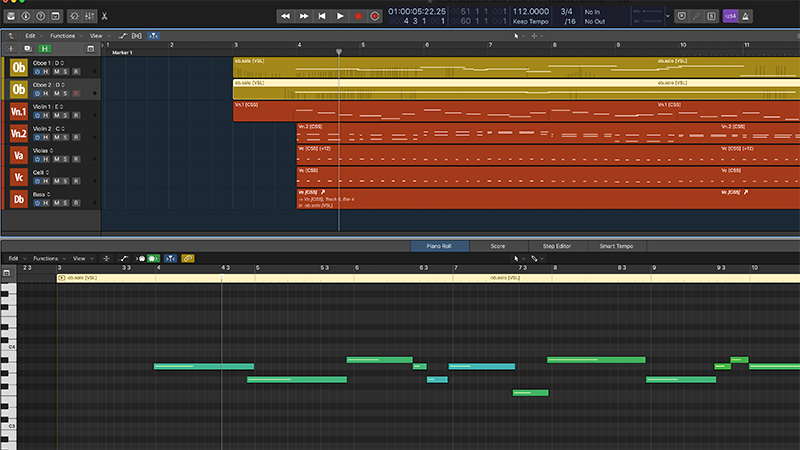
Task: Click the tempo value 112.0000
Action: [531, 11]
